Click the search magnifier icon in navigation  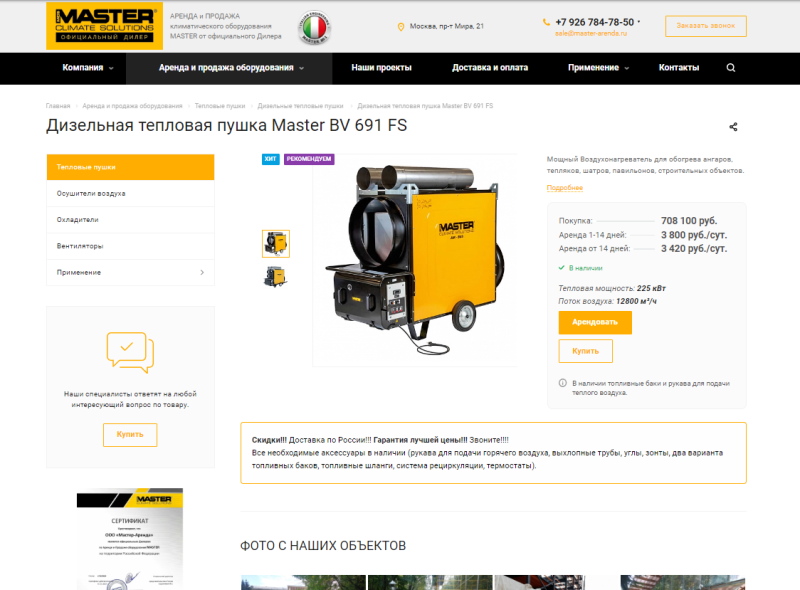point(731,68)
